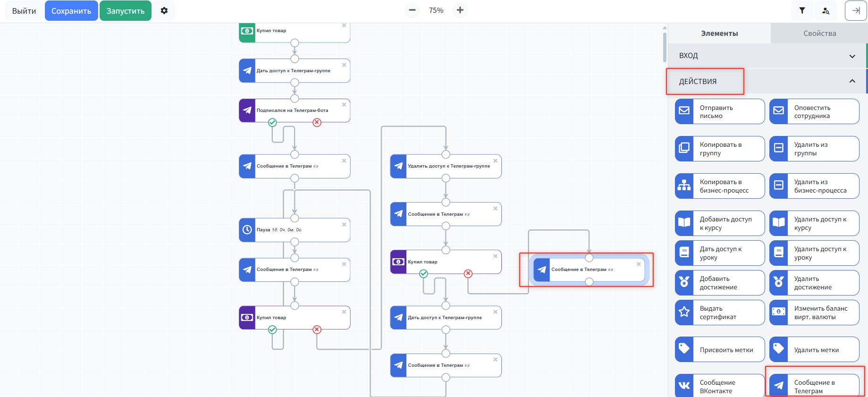Click red cross output of Подписался на Телеграм-бота

[317, 123]
